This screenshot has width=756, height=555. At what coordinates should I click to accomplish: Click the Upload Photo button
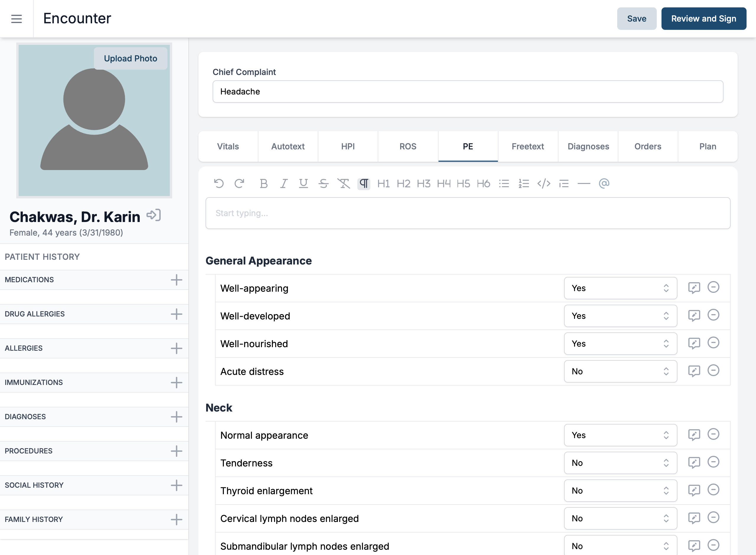point(130,58)
